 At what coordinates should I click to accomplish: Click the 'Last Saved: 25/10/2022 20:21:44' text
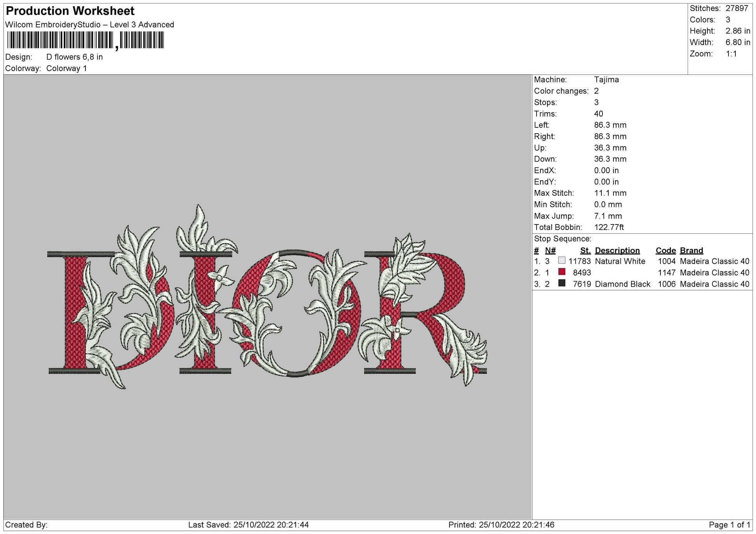point(249,525)
